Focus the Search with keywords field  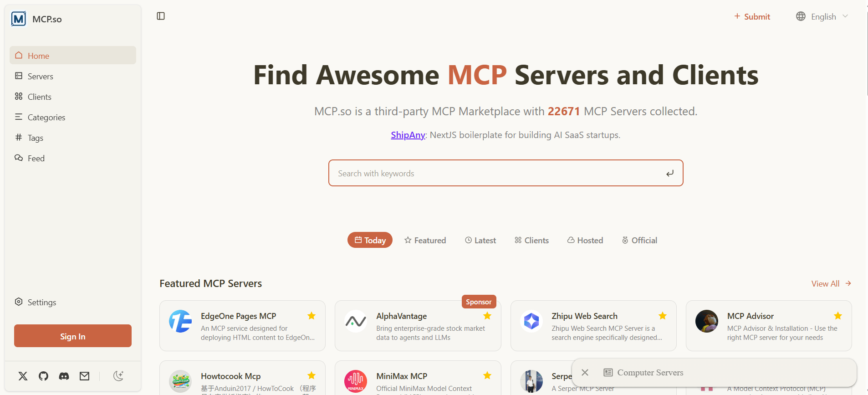point(505,173)
